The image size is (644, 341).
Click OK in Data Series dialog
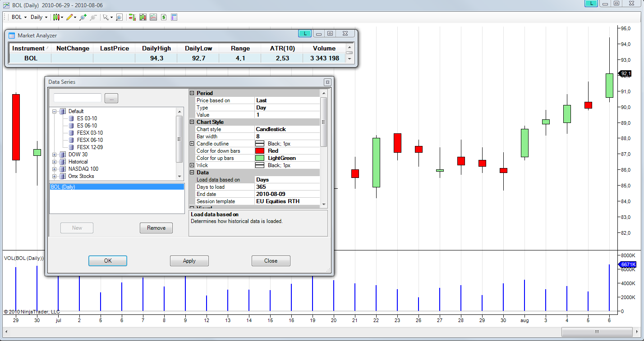(108, 261)
